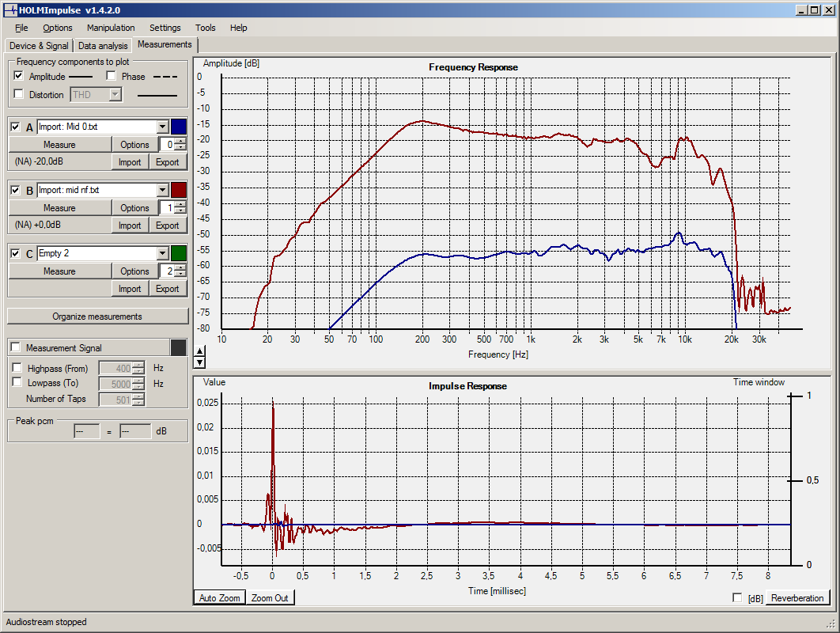Viewport: 840px width, 633px height.
Task: Click the Reverberation button
Action: [x=797, y=597]
